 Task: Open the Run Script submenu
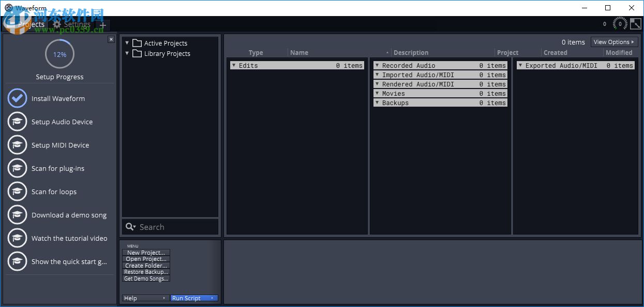194,298
